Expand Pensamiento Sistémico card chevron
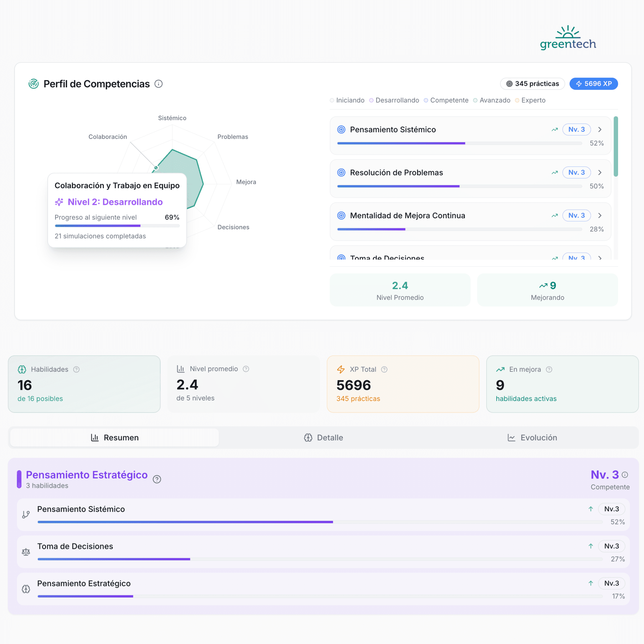 pyautogui.click(x=600, y=130)
